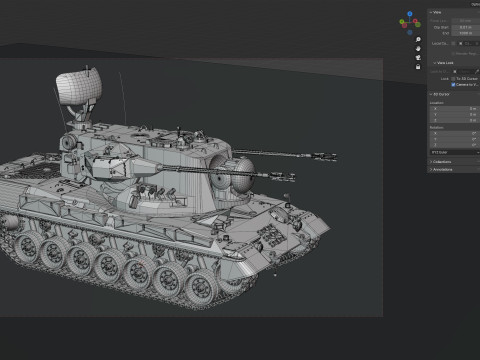Click the bright green Y axis gizmo handle
The width and height of the screenshot is (480, 360).
402,22
